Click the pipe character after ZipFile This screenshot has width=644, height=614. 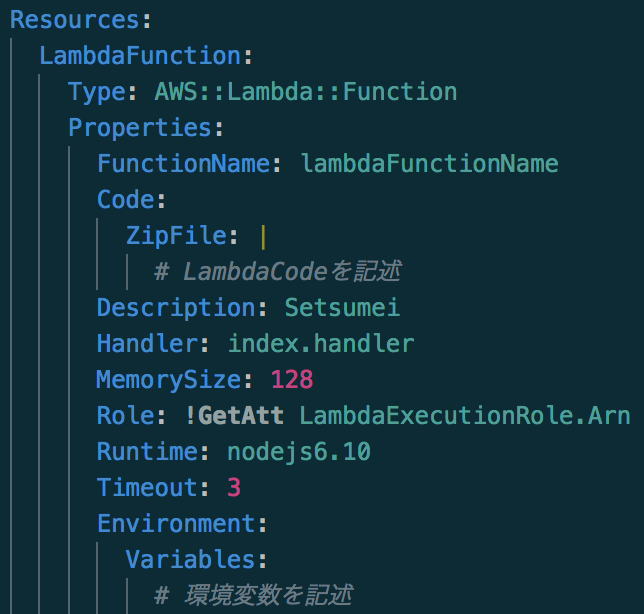point(263,235)
